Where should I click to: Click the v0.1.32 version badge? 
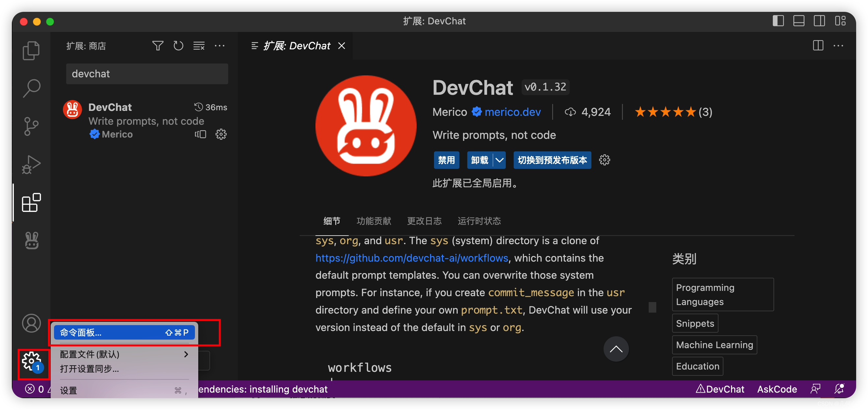545,87
